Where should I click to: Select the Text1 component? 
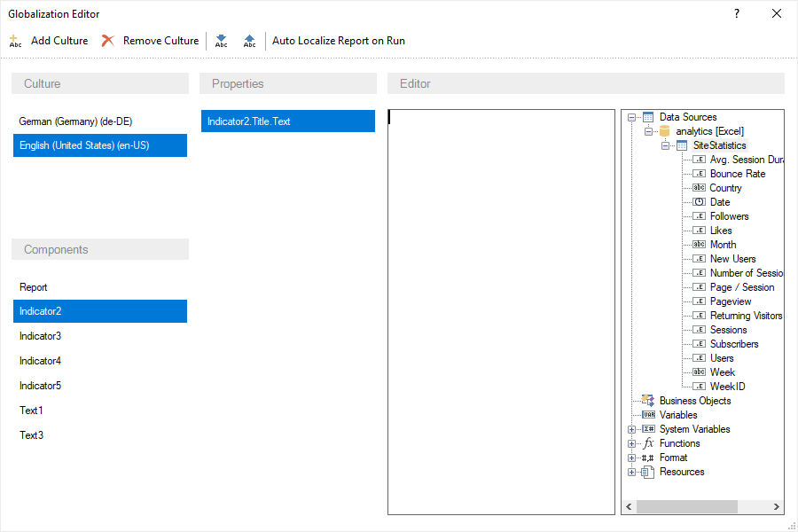click(x=100, y=411)
